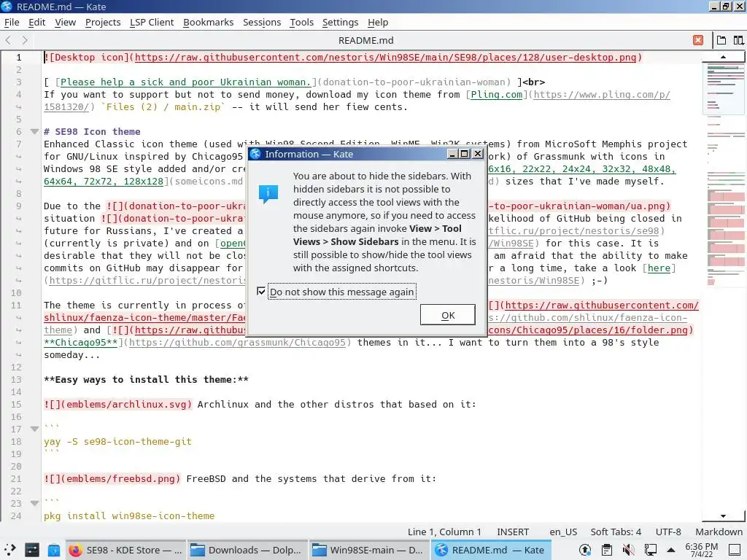Open the Projects menu
Screen dimensions: 747x560
tap(103, 23)
